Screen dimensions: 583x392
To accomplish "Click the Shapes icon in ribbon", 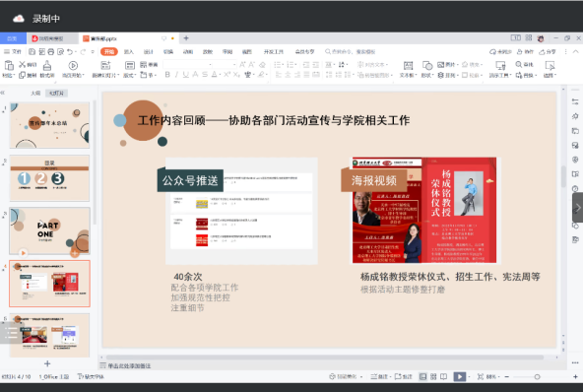I will point(427,65).
